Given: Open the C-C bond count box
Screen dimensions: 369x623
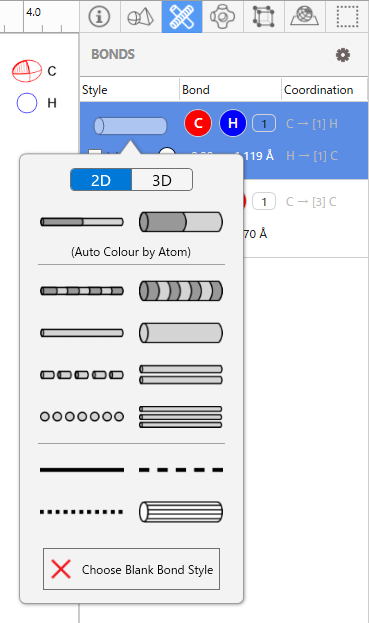Looking at the screenshot, I should point(264,202).
